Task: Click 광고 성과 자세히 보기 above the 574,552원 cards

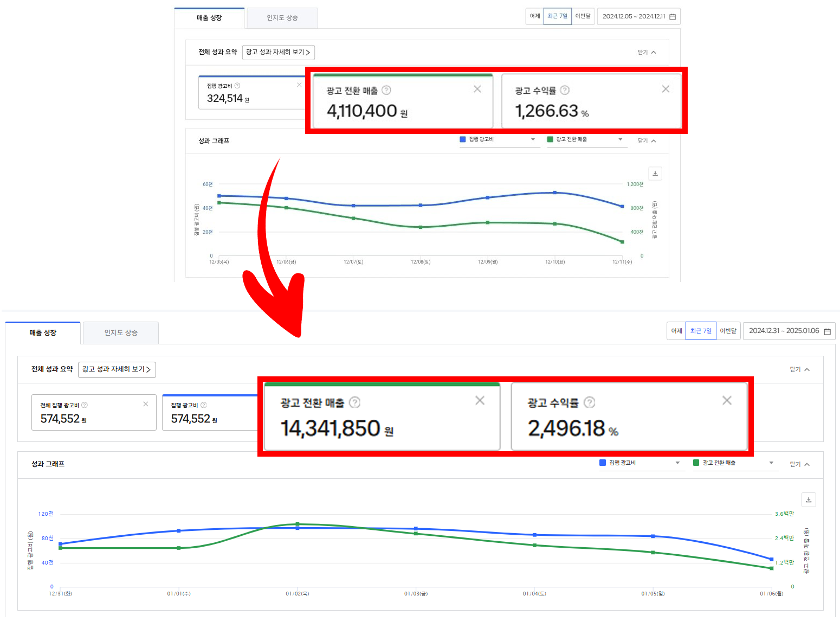Action: coord(117,369)
